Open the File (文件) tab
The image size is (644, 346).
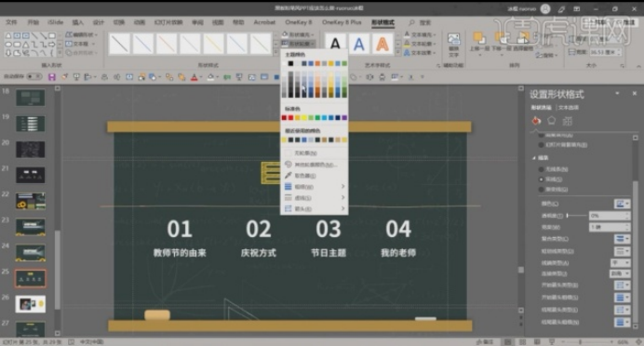click(x=11, y=22)
